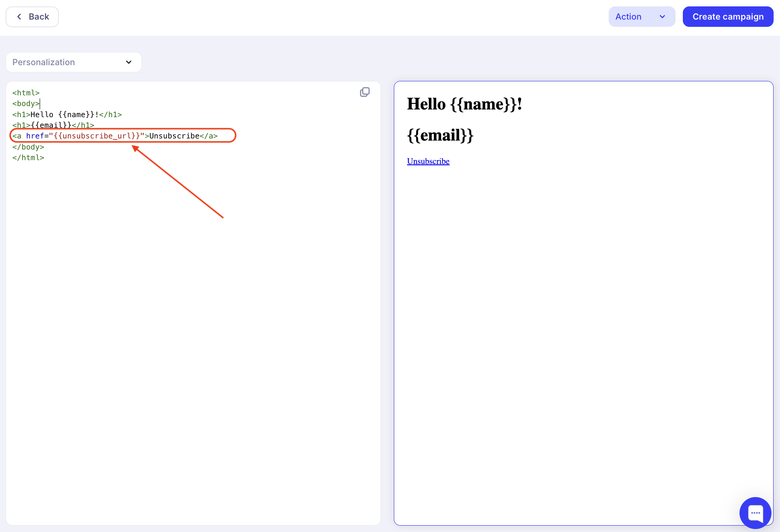Open the Personalization dropdown
This screenshot has width=780, height=532.
pos(73,62)
